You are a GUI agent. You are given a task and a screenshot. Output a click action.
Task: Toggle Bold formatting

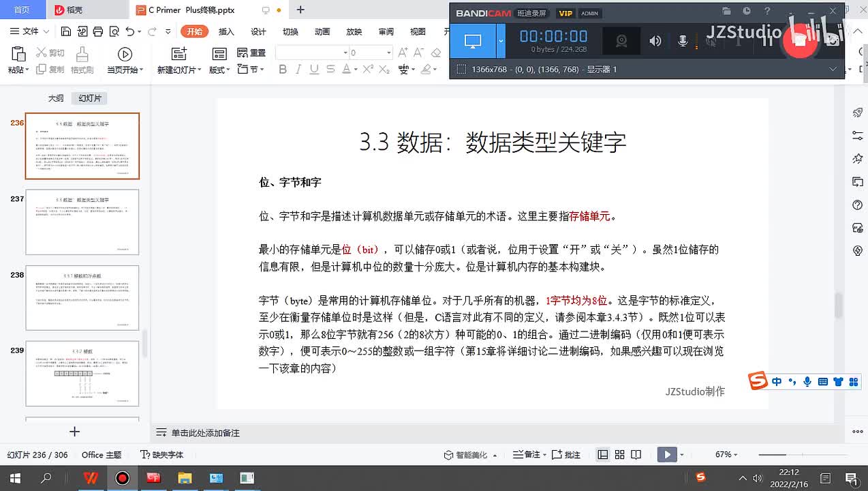(x=283, y=70)
